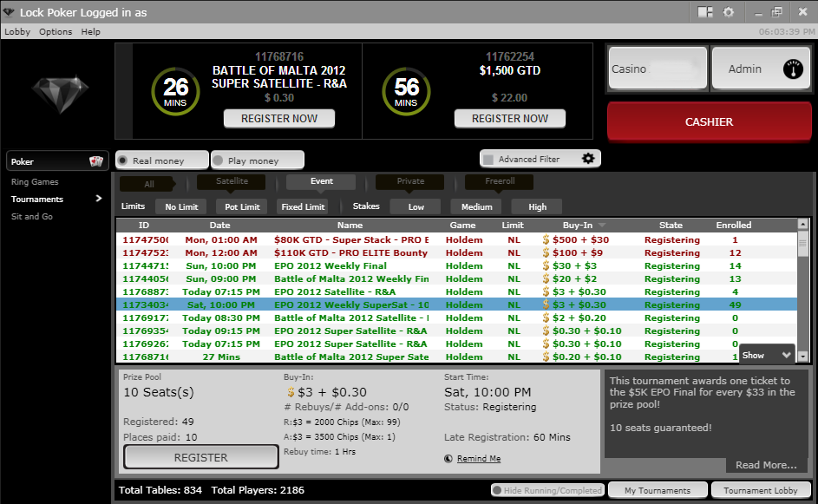
Task: Click the Lock Poker diamond icon in title bar
Action: [x=9, y=11]
